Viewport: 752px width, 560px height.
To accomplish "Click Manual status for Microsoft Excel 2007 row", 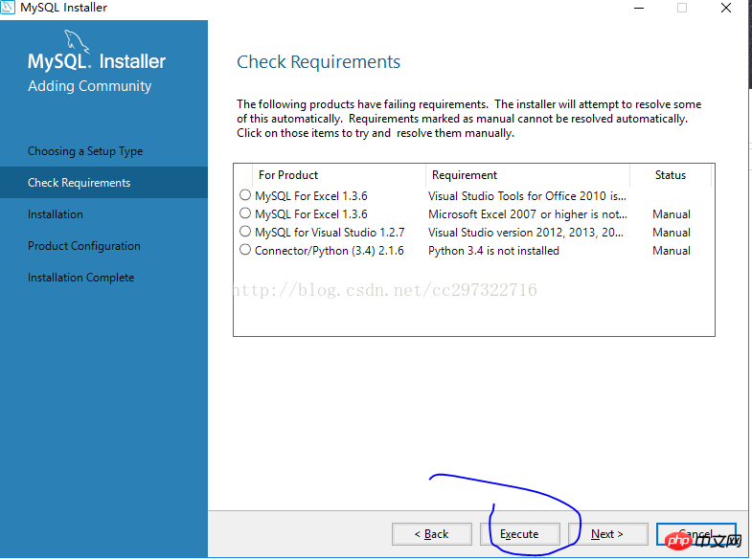I will (672, 214).
